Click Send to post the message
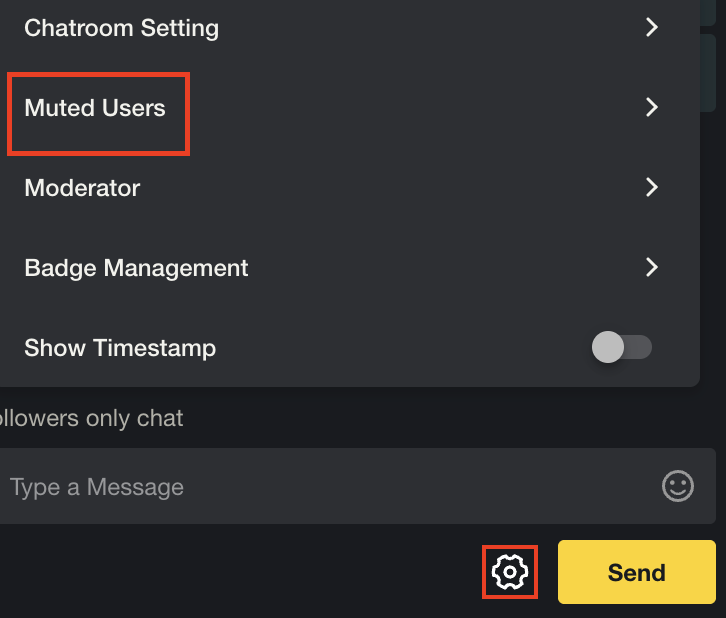726x618 pixels. click(x=637, y=572)
